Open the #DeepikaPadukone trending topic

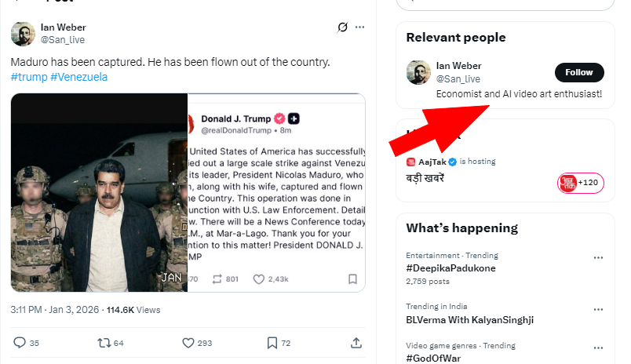(450, 268)
